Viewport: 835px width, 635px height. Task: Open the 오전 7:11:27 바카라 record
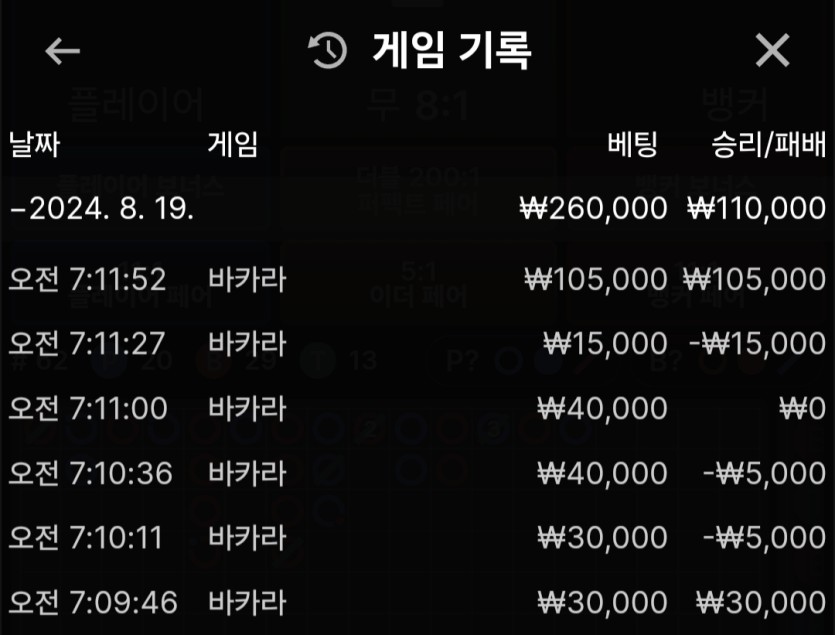418,344
